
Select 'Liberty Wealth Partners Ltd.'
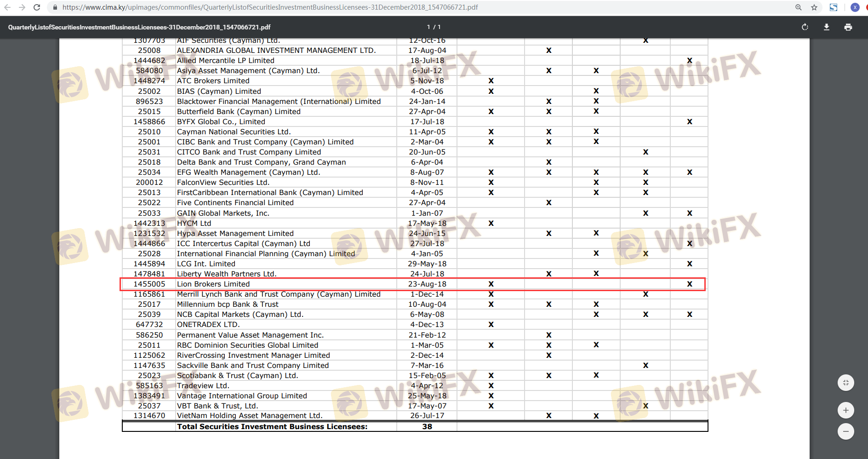tap(227, 274)
